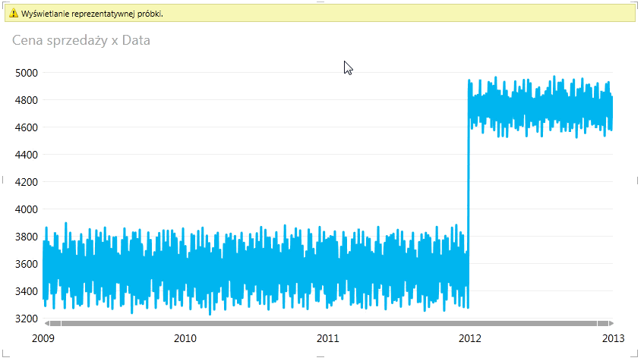Screen dimensions: 644x361
Task: Click the 2013 label on the x-axis
Action: [612, 338]
